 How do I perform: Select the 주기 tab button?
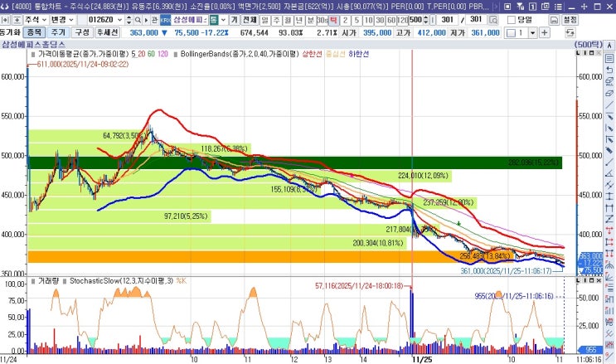[58, 32]
